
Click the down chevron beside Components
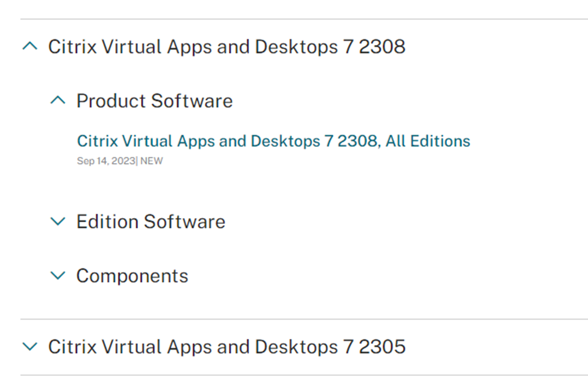[x=58, y=276]
